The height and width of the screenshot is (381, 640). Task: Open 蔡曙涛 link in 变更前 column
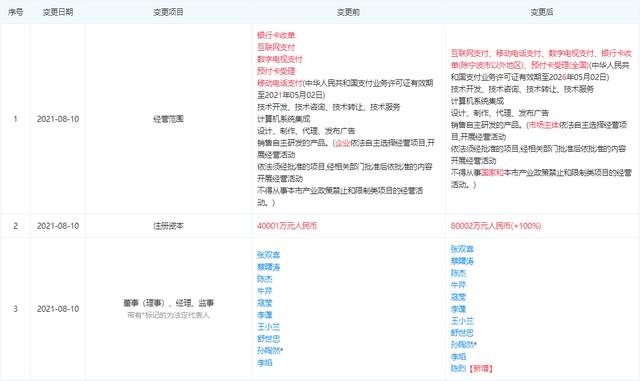pos(268,267)
